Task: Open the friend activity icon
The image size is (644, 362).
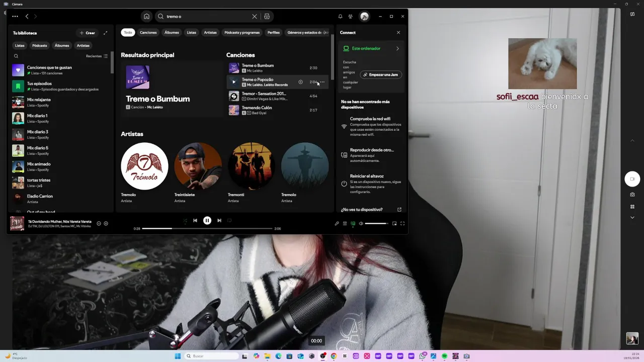Action: pyautogui.click(x=351, y=16)
